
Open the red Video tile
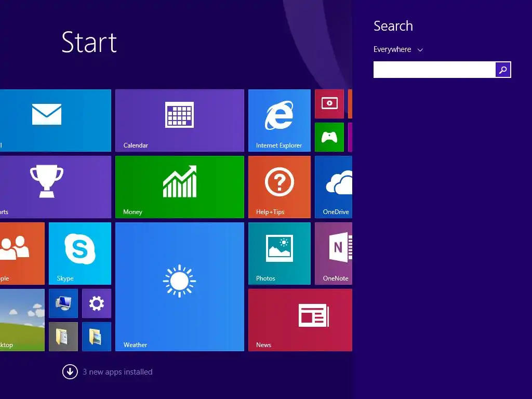(329, 104)
